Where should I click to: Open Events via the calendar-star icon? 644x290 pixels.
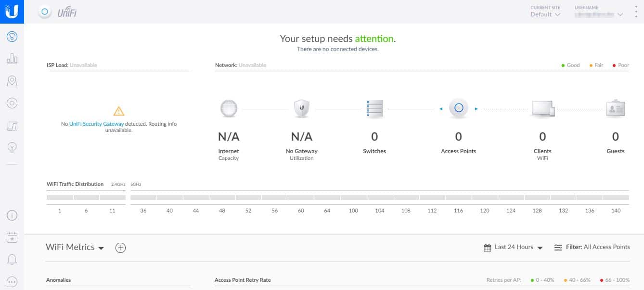coord(12,237)
